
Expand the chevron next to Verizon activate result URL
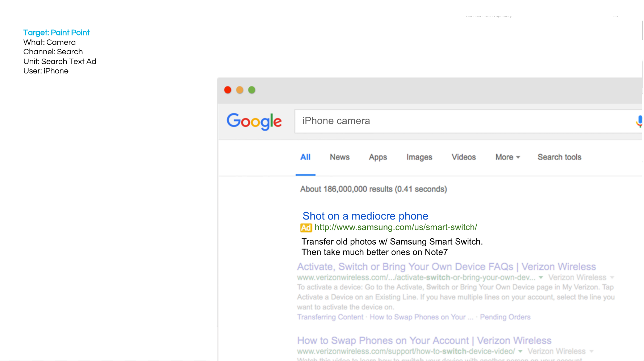coord(541,277)
